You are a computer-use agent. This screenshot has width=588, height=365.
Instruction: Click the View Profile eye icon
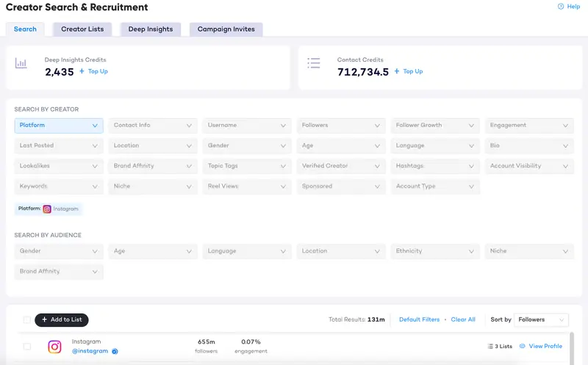[523, 346]
